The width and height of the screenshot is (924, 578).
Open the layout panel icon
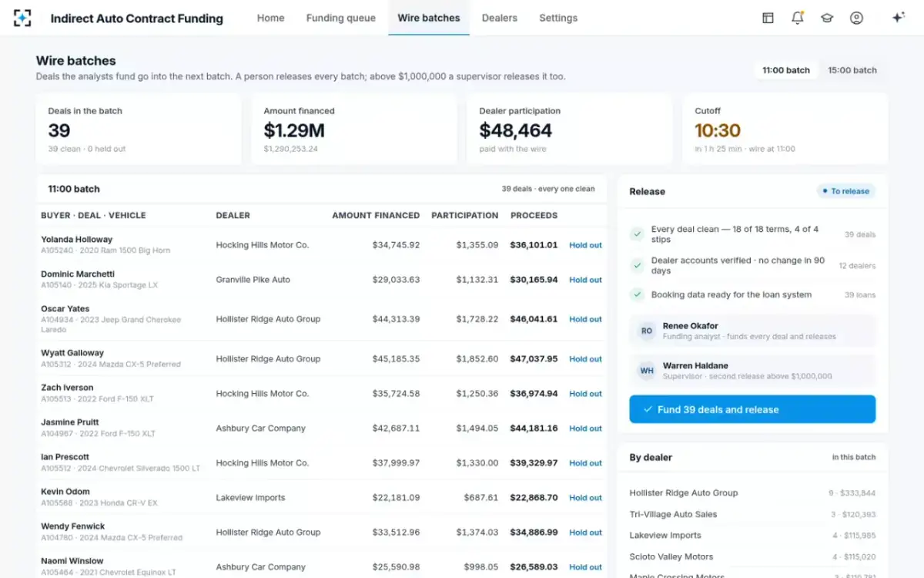pyautogui.click(x=768, y=18)
